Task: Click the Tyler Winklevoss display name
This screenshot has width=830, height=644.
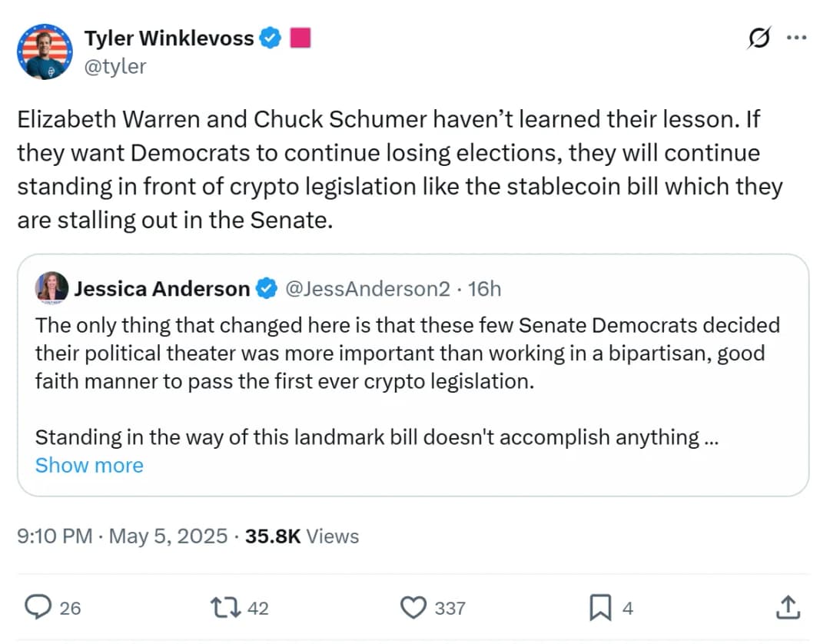Action: click(x=168, y=38)
